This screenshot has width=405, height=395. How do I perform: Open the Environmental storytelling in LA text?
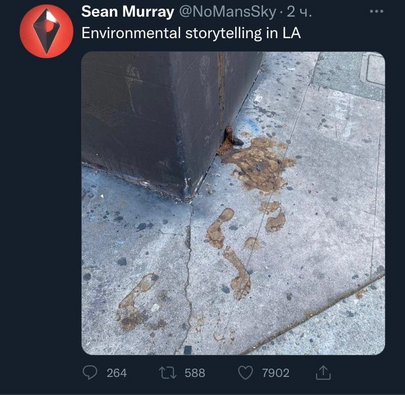click(x=191, y=33)
